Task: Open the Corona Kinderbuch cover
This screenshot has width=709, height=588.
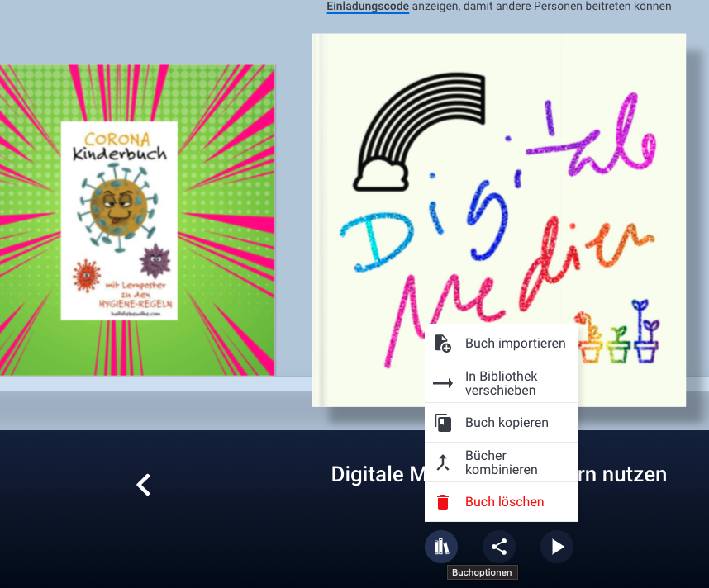Action: [137, 220]
